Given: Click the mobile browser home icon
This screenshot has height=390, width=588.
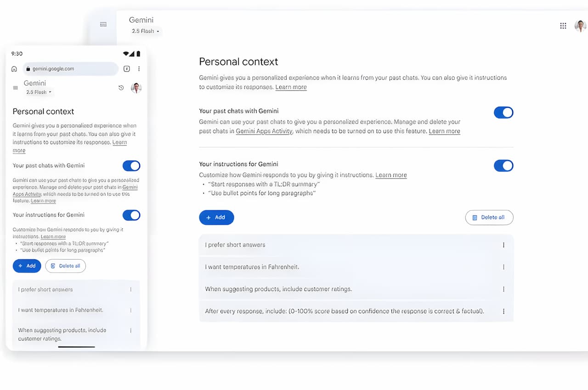Looking at the screenshot, I should click(14, 69).
